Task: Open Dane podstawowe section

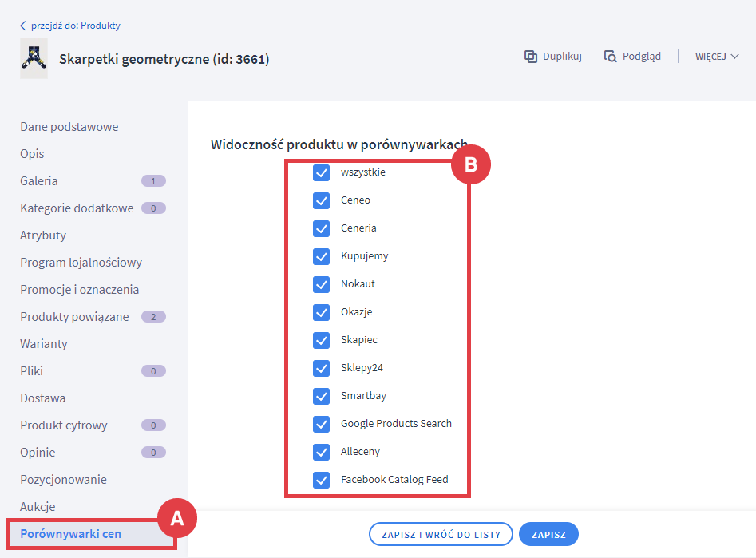Action: coord(69,127)
